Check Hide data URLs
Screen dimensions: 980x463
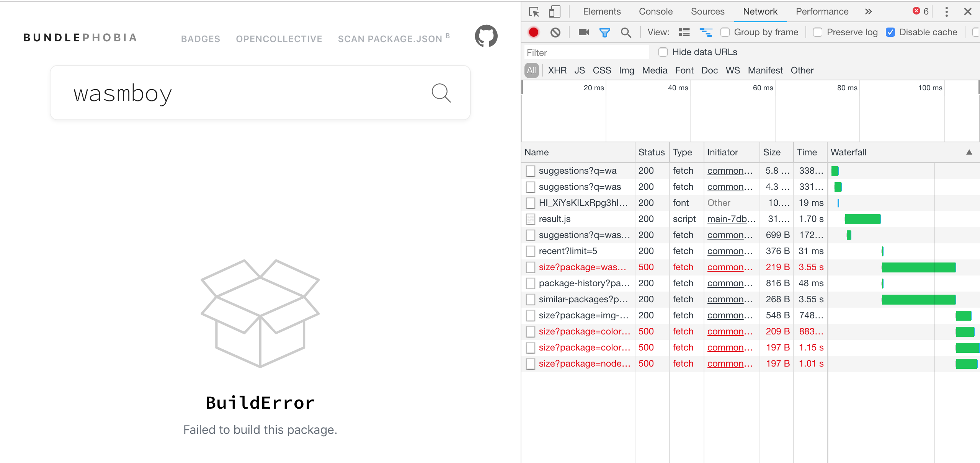pos(663,52)
